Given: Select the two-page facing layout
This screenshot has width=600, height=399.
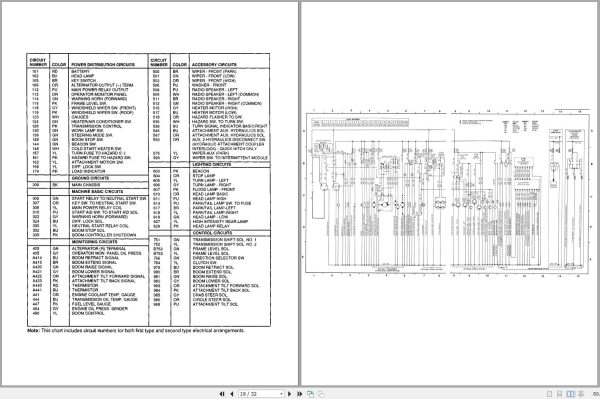Looking at the screenshot, I should [x=570, y=394].
